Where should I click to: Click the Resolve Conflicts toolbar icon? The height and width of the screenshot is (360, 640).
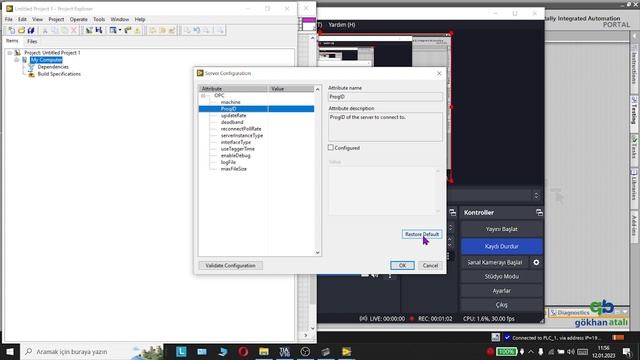point(138,30)
